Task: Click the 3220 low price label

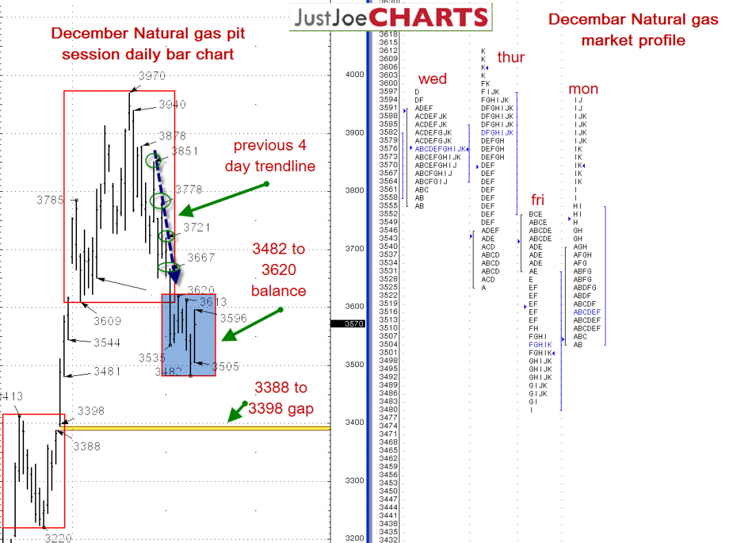Action: coord(58,538)
